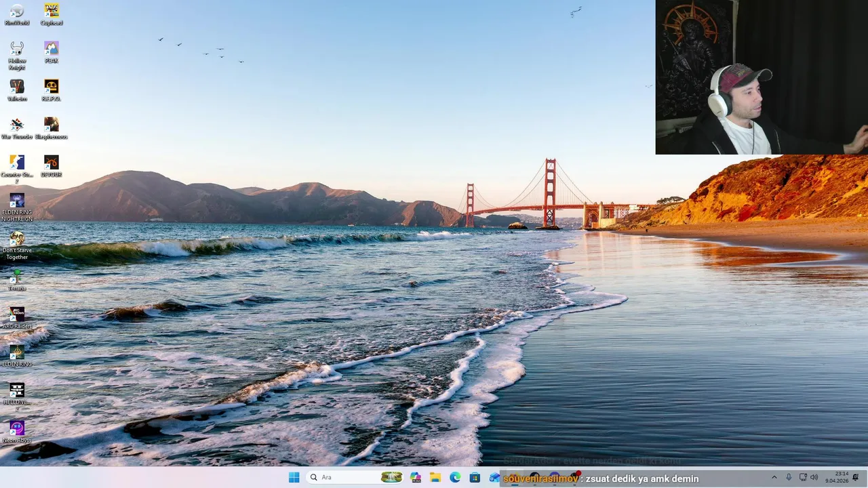Expand the hidden system tray icons chevron
Image resolution: width=868 pixels, height=488 pixels.
pyautogui.click(x=774, y=477)
